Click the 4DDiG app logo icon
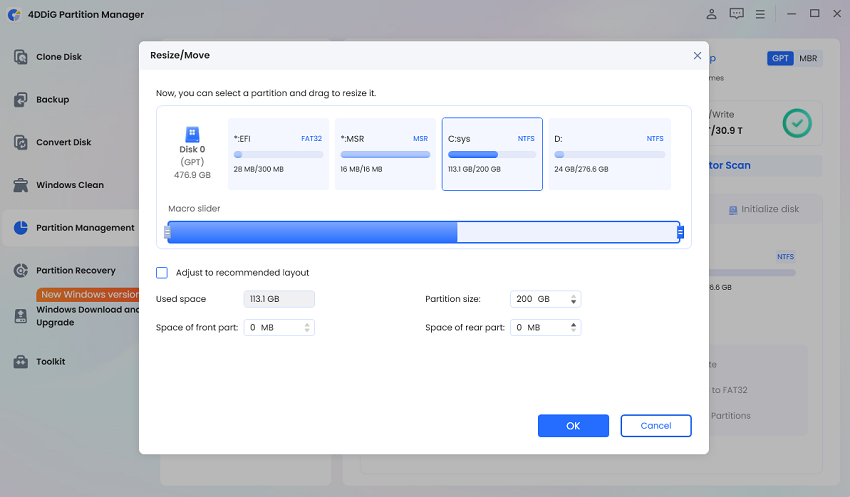This screenshot has height=497, width=850. 14,14
